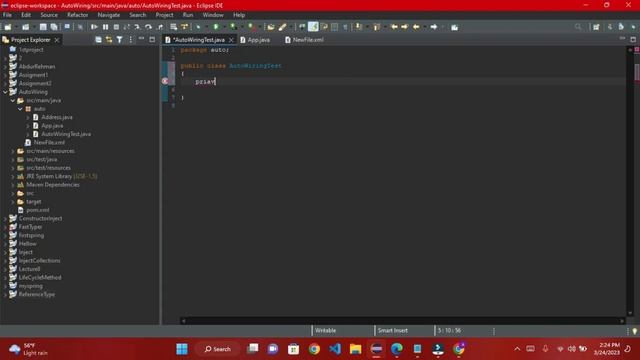Click the Run External Tools icon
This screenshot has height=360, width=640.
coord(251,27)
